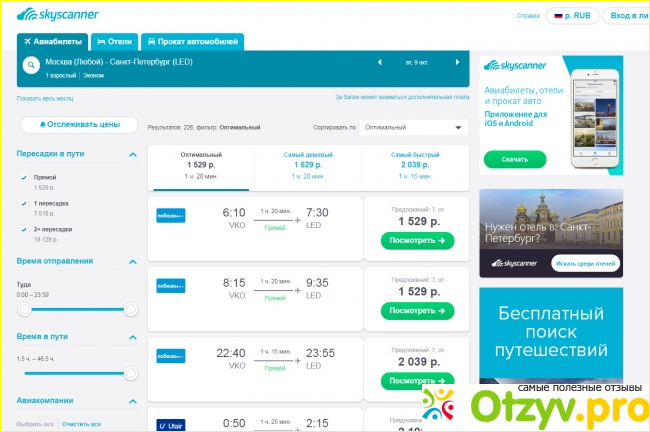Toggle the 1 пересадка checkbox
650x432 pixels.
click(x=24, y=203)
